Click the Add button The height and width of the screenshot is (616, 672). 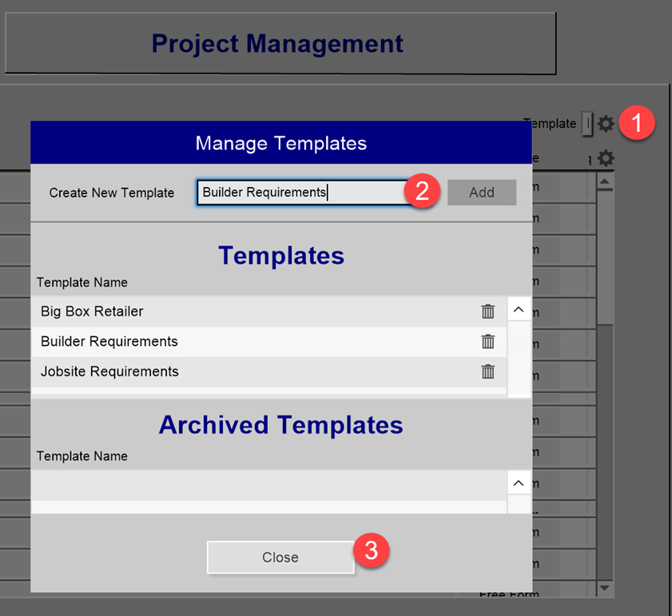coord(482,193)
